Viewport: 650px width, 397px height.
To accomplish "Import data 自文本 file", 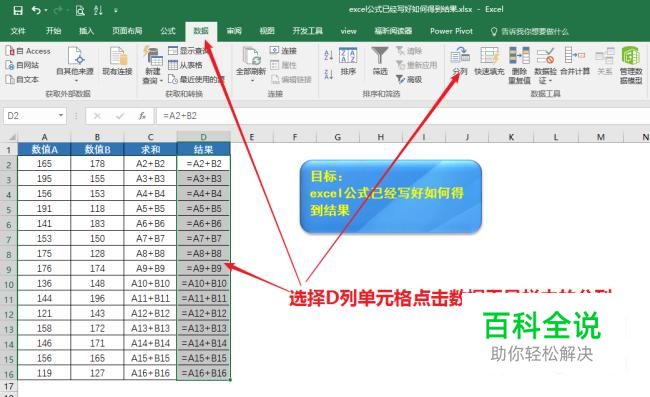I will (x=22, y=79).
